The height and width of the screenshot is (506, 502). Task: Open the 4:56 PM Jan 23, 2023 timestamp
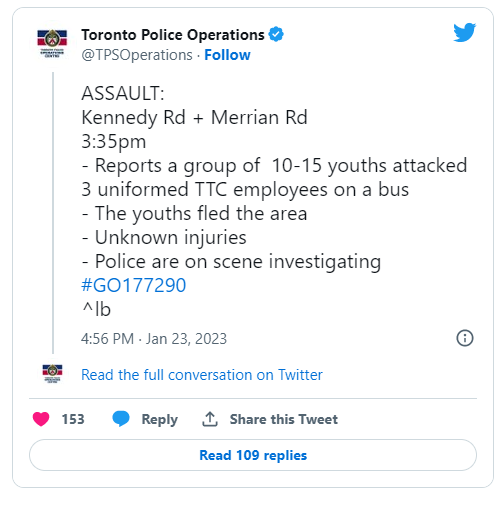tap(154, 339)
